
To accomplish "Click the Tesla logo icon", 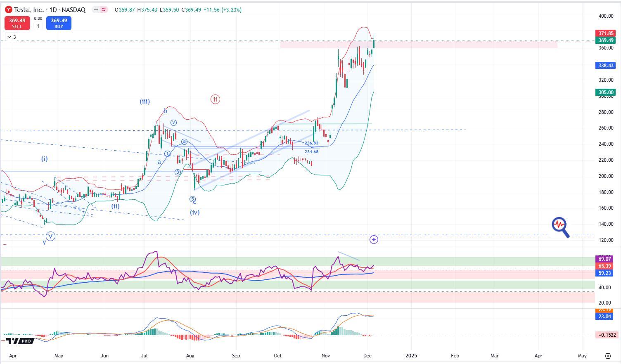I will [9, 9].
